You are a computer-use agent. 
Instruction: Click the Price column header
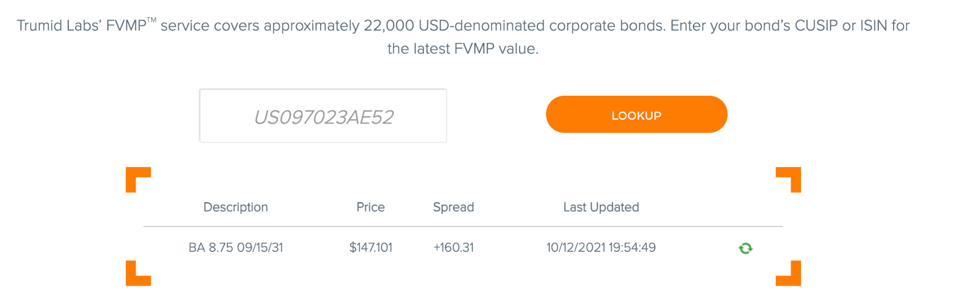point(370,207)
